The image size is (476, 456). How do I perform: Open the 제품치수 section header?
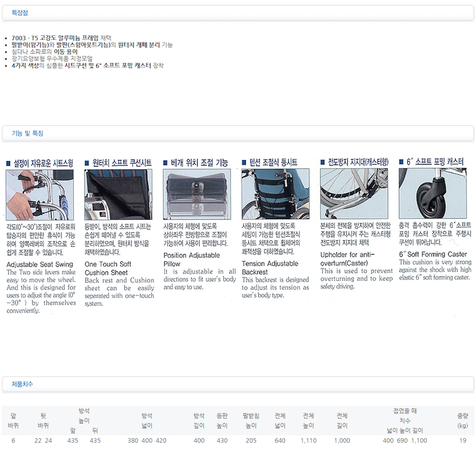[22, 384]
